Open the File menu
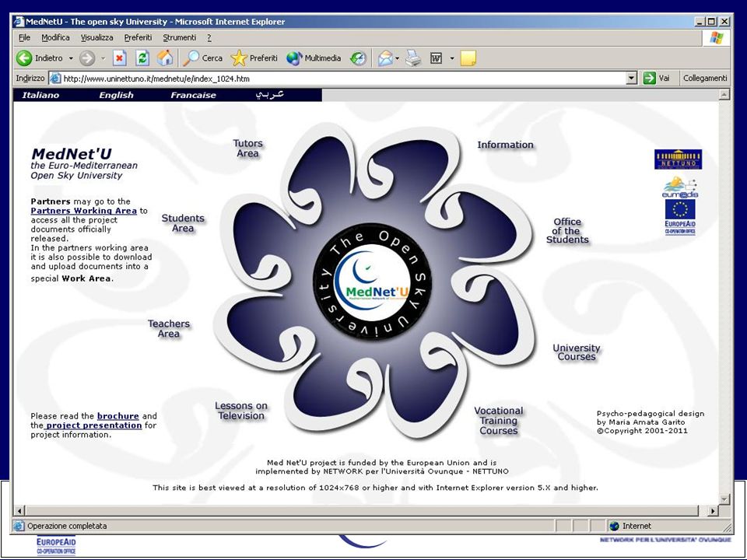The width and height of the screenshot is (747, 560). pyautogui.click(x=24, y=37)
